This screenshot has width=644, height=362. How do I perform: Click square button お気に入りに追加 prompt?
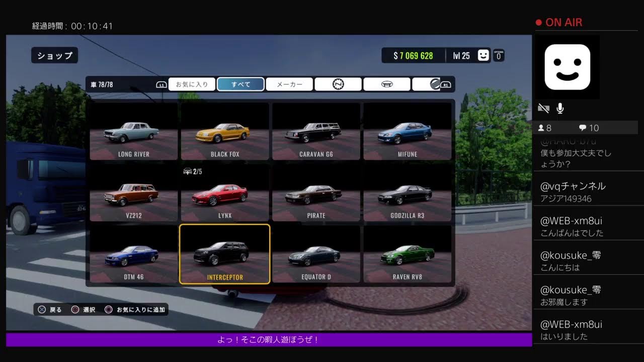click(134, 310)
